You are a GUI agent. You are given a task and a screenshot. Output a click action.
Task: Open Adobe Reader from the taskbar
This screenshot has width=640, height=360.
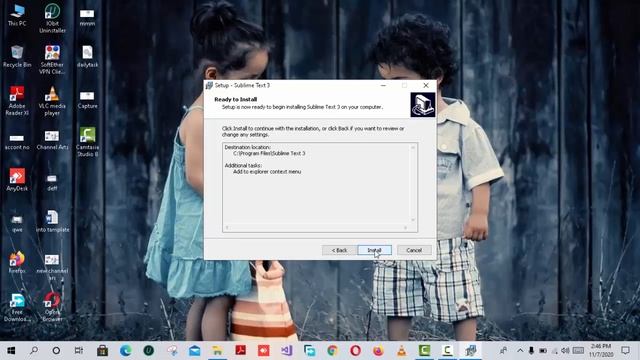pyautogui.click(x=240, y=350)
